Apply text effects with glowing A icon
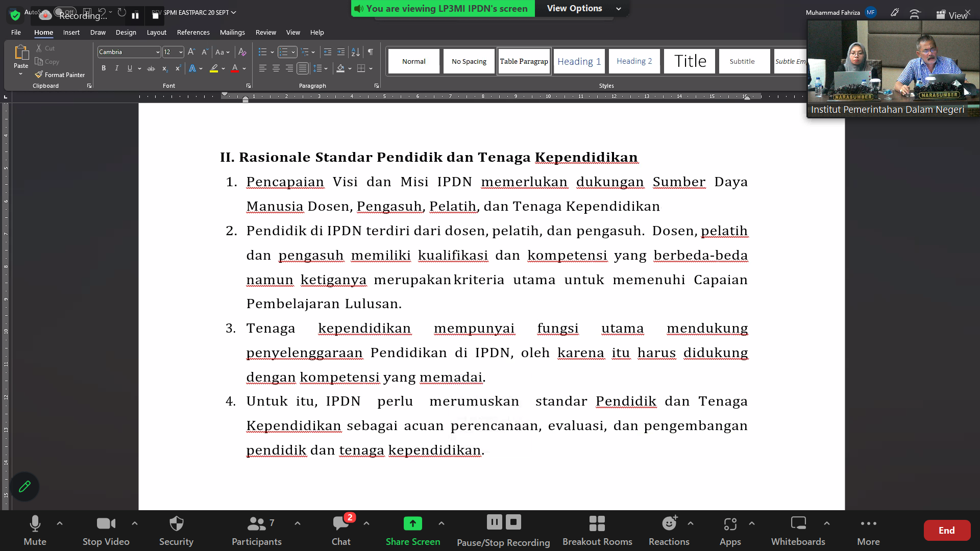The height and width of the screenshot is (551, 980). pos(192,68)
